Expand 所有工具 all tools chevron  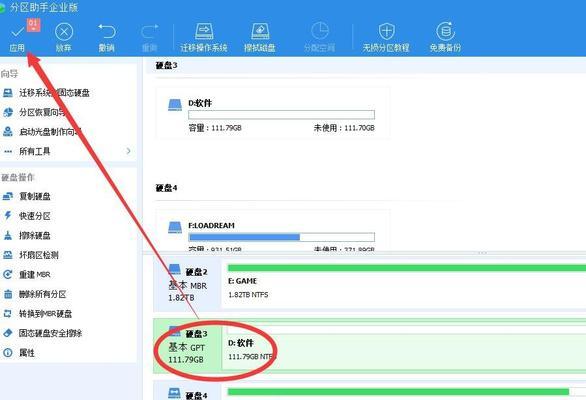(x=129, y=151)
